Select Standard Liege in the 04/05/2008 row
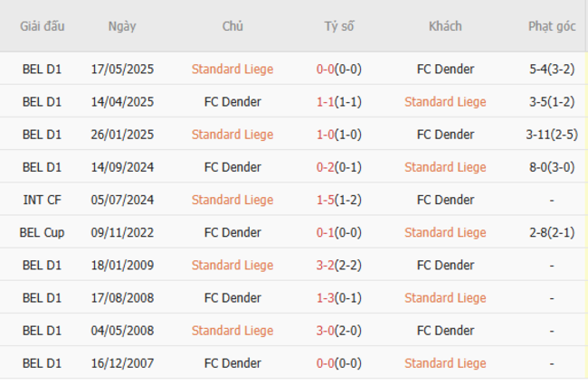The image size is (588, 384). pyautogui.click(x=232, y=331)
